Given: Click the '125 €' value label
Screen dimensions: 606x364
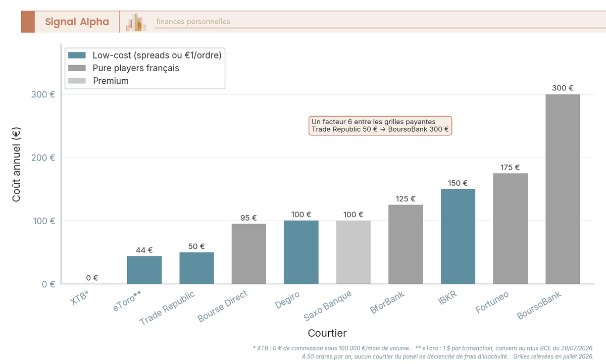Looking at the screenshot, I should tap(406, 199).
